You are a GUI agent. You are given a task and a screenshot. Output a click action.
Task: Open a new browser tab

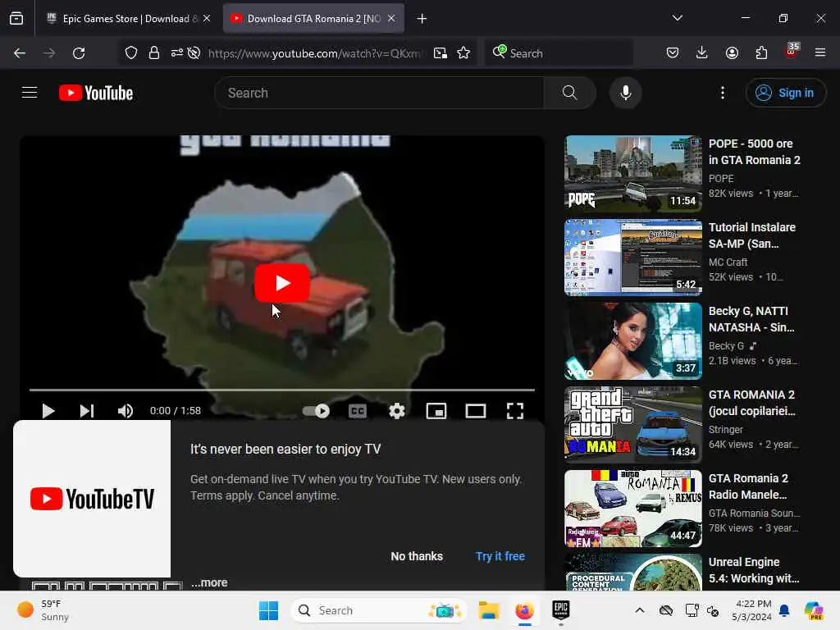tap(422, 19)
